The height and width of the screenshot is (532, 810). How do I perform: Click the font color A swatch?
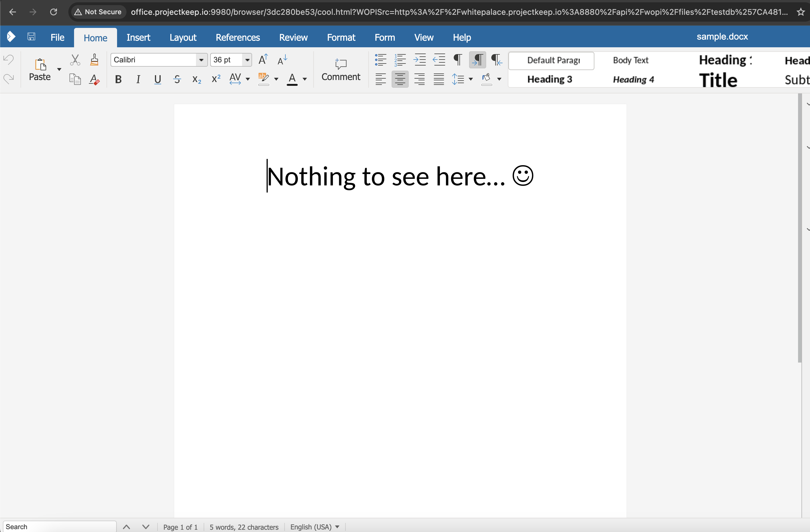(292, 80)
